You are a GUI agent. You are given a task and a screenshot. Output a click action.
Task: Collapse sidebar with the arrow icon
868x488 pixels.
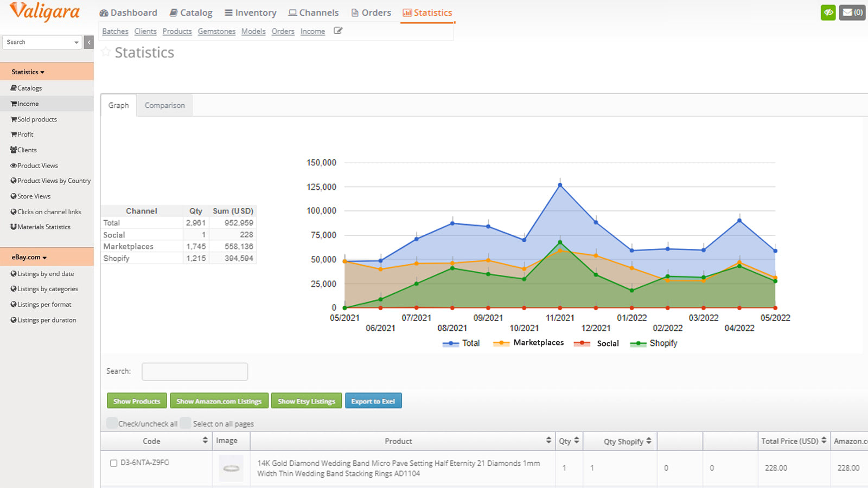pyautogui.click(x=89, y=42)
